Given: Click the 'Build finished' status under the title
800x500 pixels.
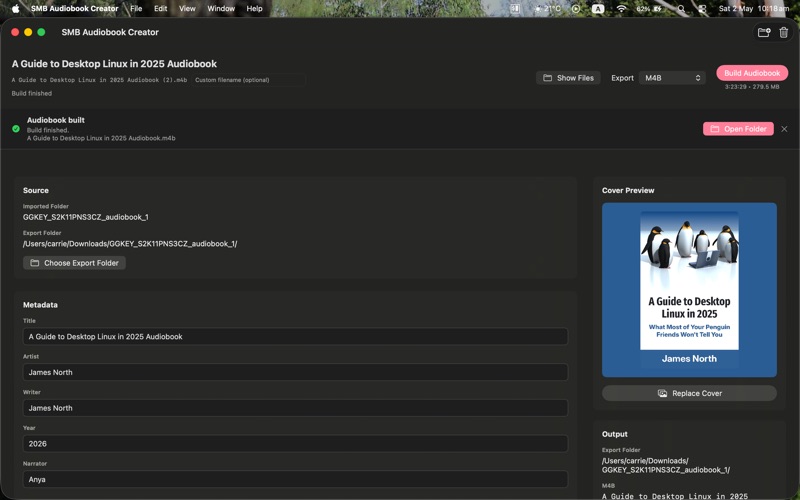Looking at the screenshot, I should [x=32, y=93].
